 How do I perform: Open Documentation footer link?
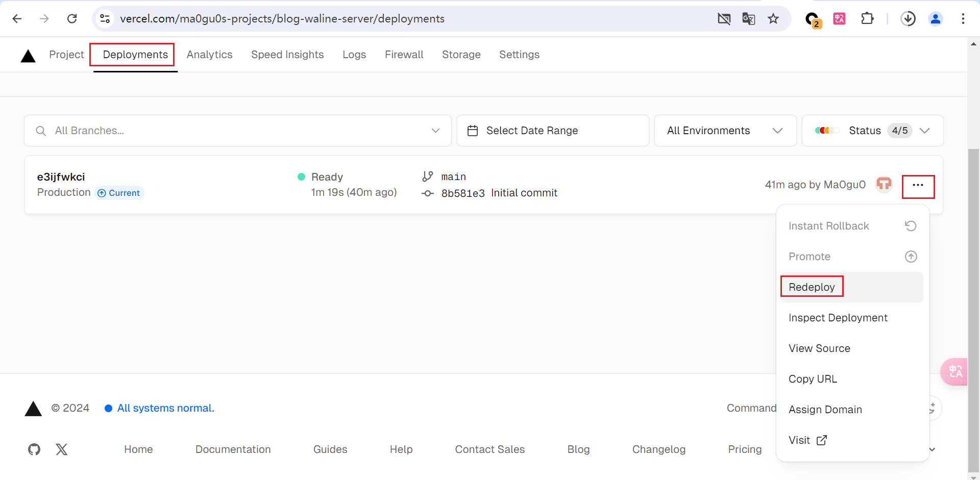(x=233, y=449)
